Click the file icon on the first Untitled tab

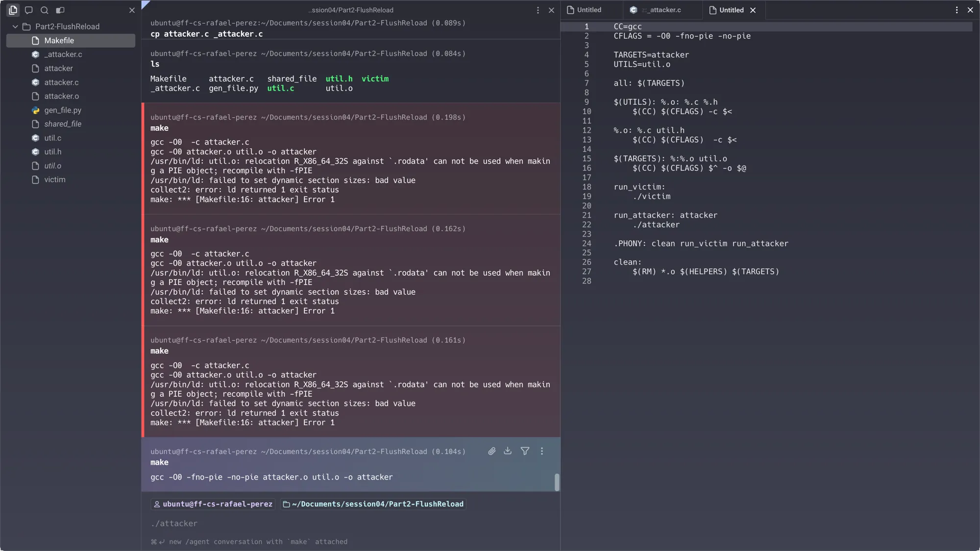570,10
